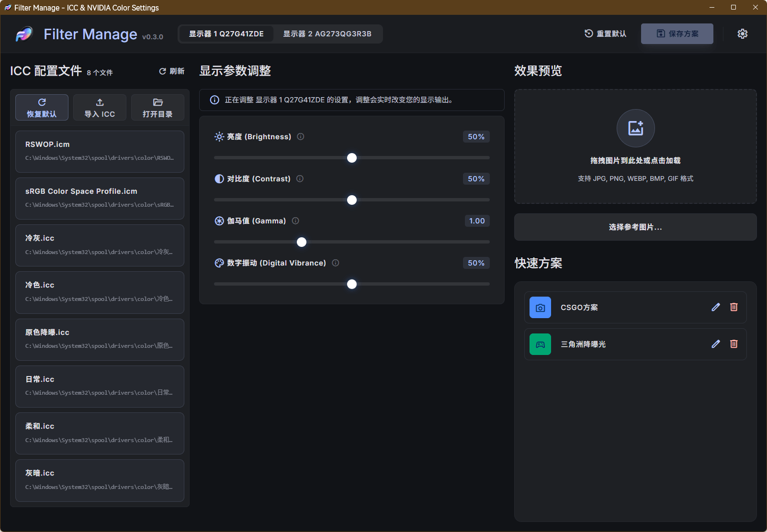Select 冷灰.icc profile
Viewport: 767px width, 532px height.
(x=100, y=245)
